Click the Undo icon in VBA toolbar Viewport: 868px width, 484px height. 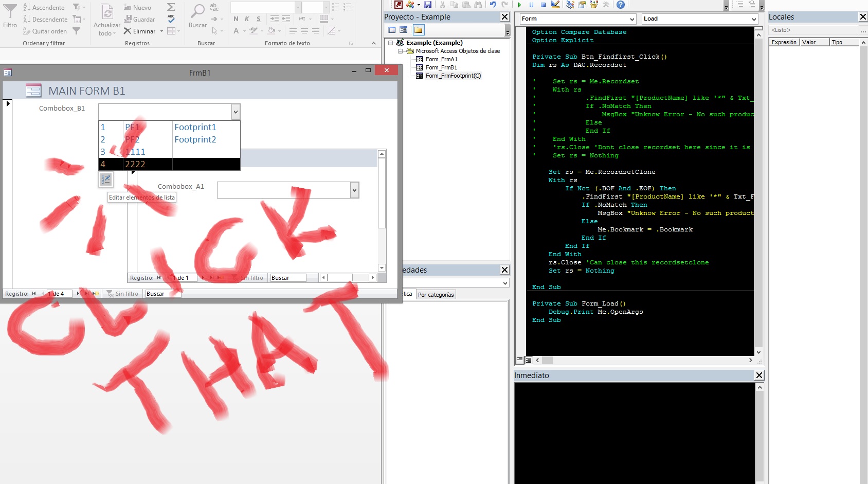[493, 5]
